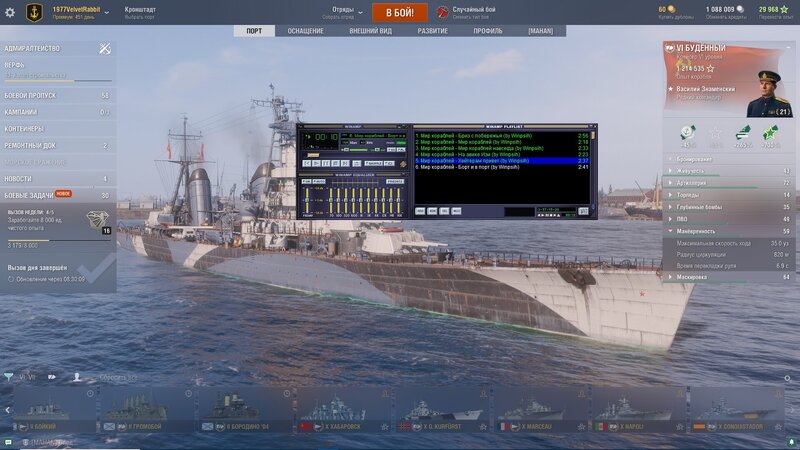Expand the Торпеды parameters
Viewport: 800px width, 450px height.
729,195
